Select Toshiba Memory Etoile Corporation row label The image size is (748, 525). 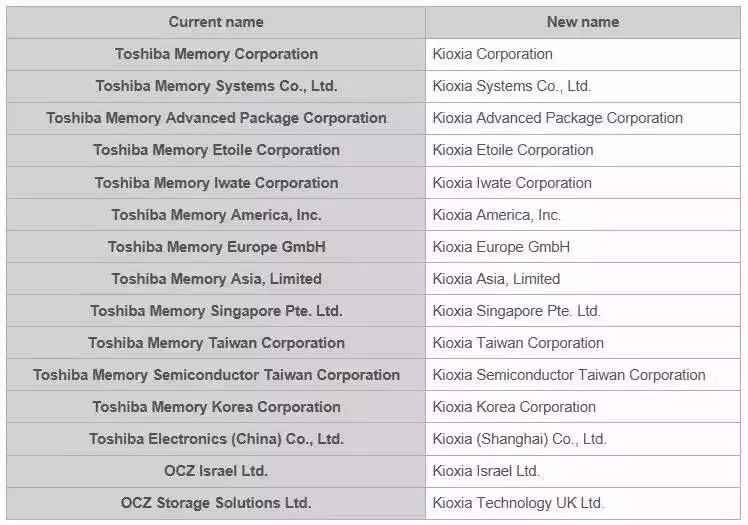(x=216, y=150)
